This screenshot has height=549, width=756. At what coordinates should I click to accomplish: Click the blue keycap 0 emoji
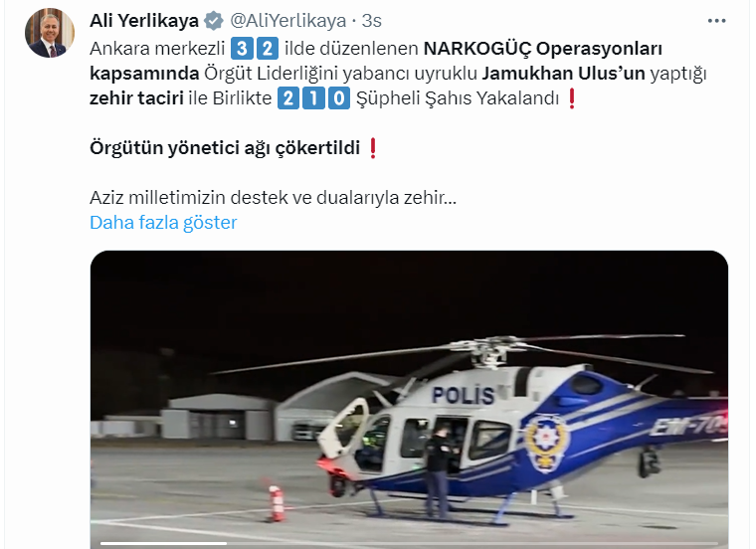[339, 98]
